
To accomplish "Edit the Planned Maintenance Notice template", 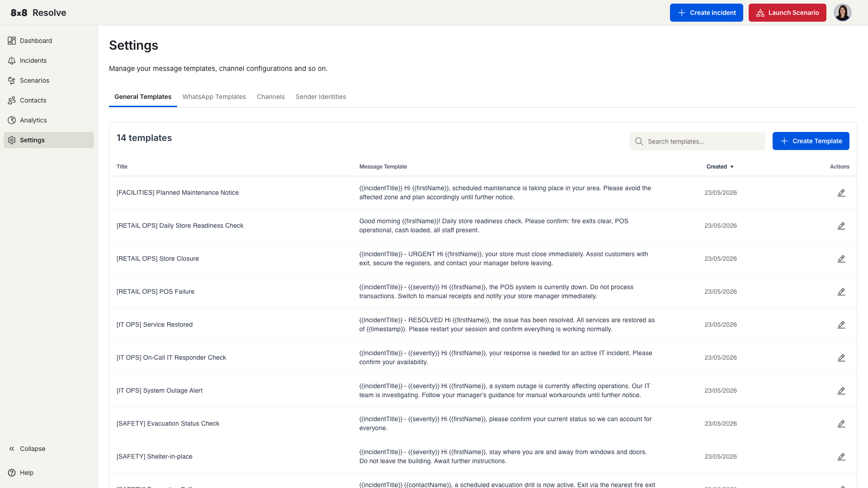I will tap(841, 192).
